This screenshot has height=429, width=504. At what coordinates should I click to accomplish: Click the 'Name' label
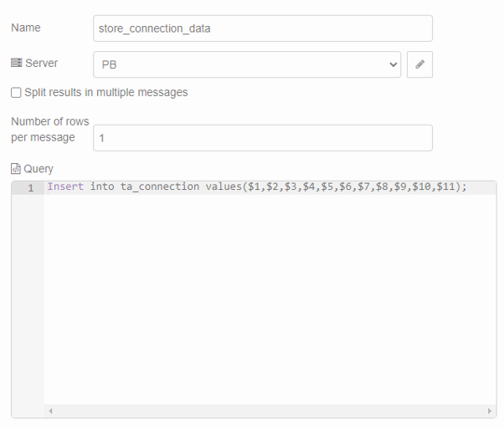click(26, 28)
